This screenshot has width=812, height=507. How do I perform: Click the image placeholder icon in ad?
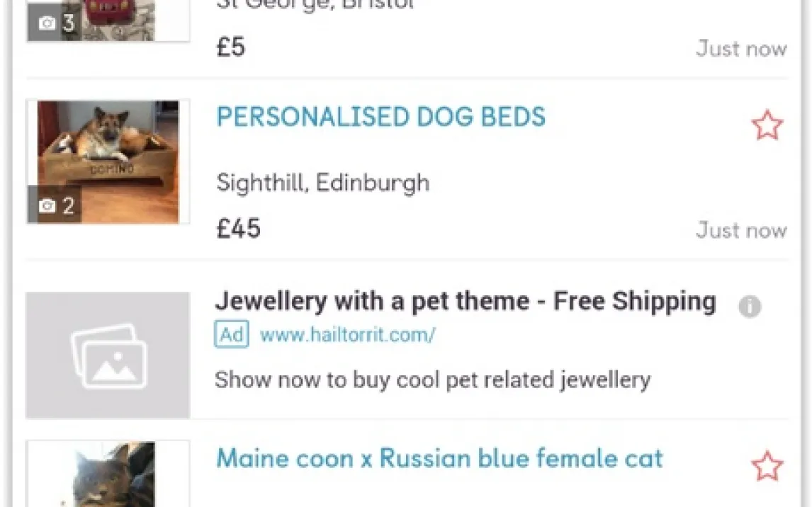108,355
